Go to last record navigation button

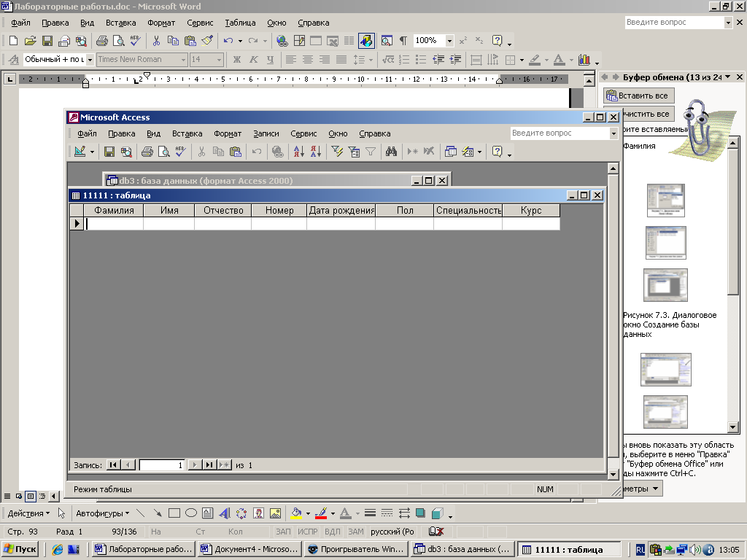pyautogui.click(x=209, y=464)
